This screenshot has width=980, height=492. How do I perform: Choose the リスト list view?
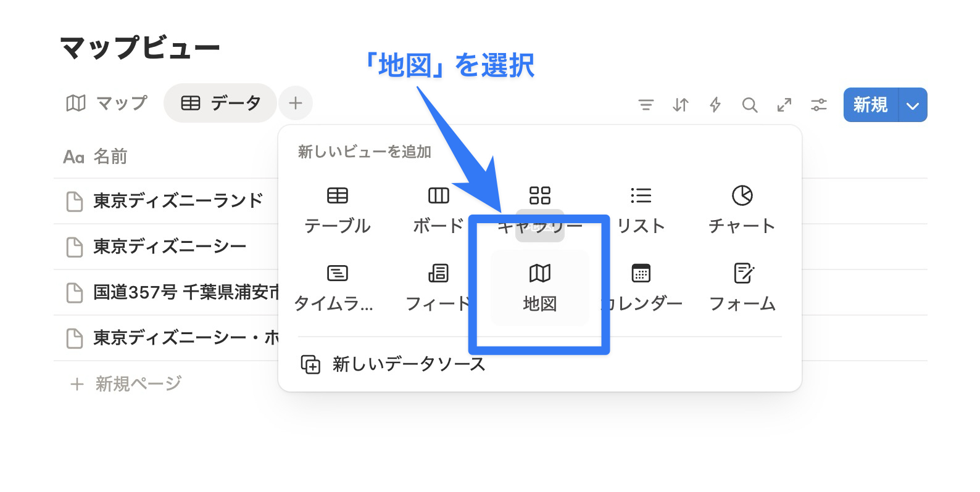click(x=641, y=210)
